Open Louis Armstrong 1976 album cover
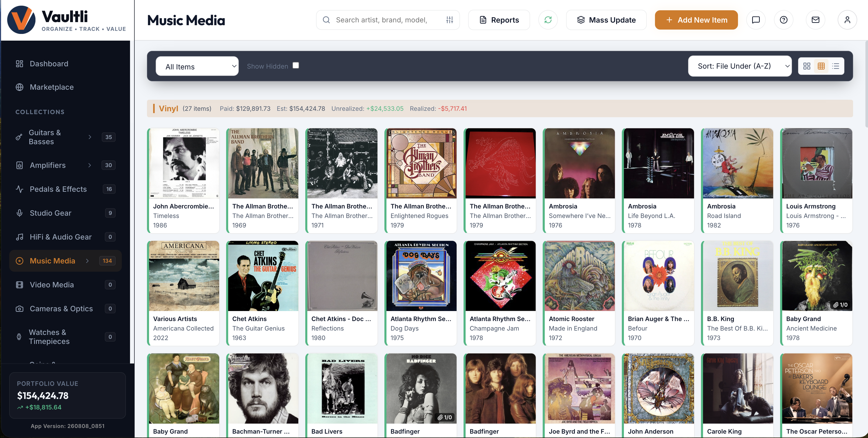Image resolution: width=868 pixels, height=438 pixels. coord(817,163)
